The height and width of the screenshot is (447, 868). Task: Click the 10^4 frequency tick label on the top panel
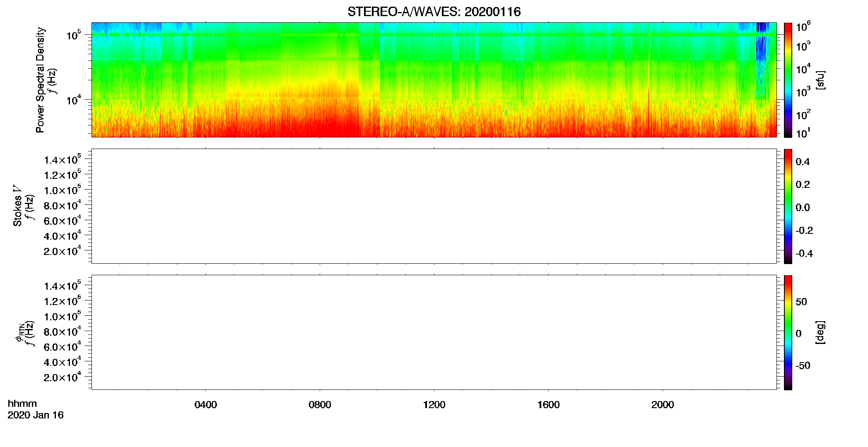pyautogui.click(x=73, y=99)
